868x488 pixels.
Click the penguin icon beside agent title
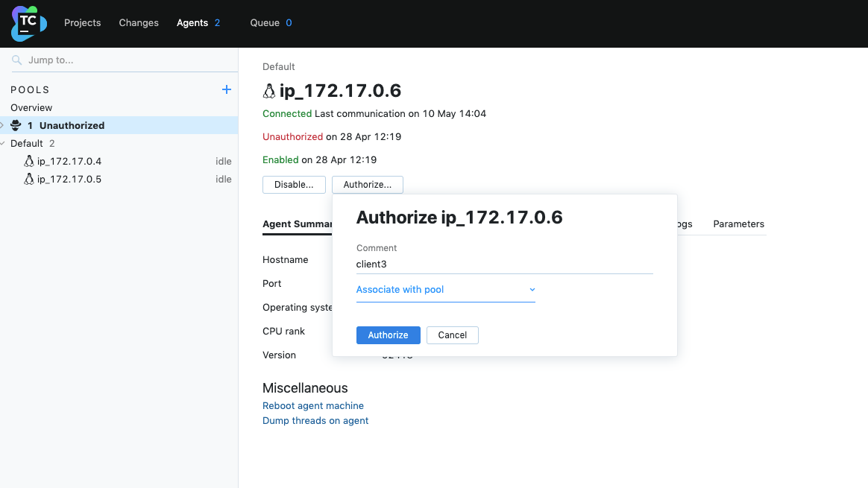point(269,92)
